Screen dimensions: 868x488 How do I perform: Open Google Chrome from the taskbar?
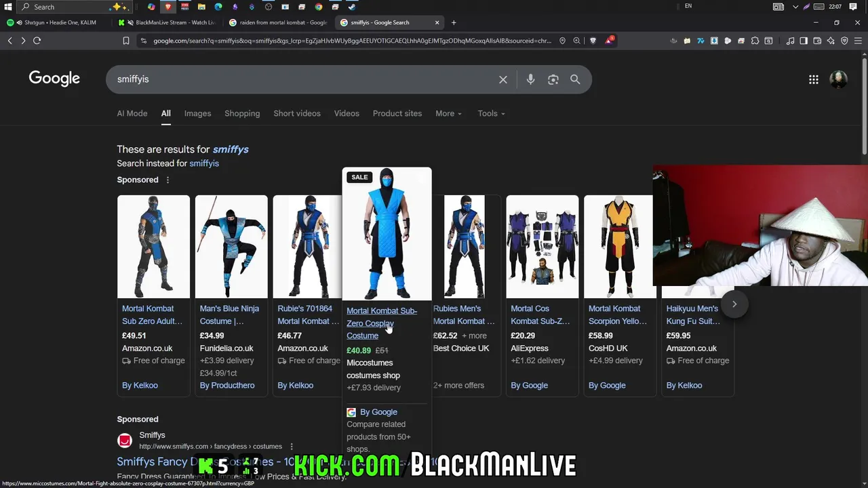point(319,7)
